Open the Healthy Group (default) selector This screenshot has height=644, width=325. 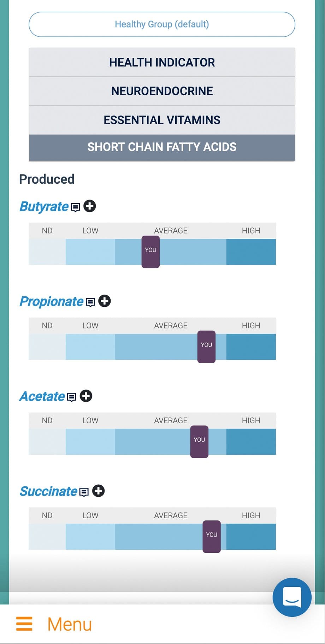[x=162, y=24]
